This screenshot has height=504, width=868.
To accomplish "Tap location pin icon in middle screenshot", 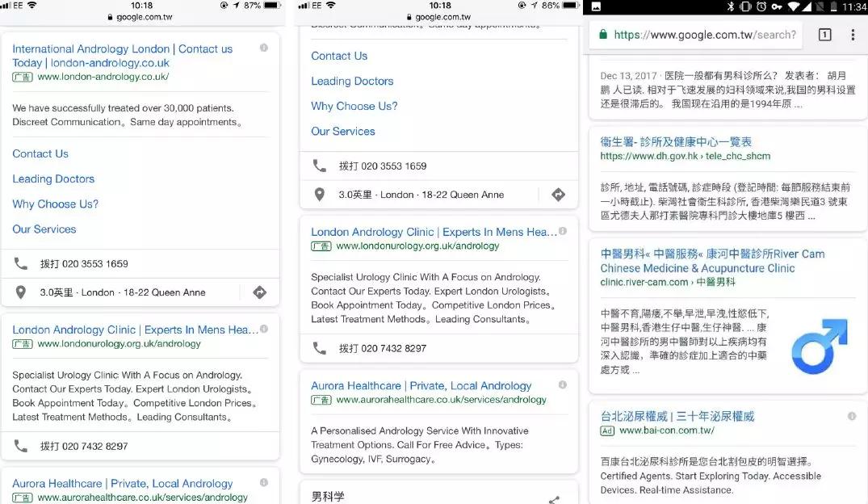I will click(320, 195).
